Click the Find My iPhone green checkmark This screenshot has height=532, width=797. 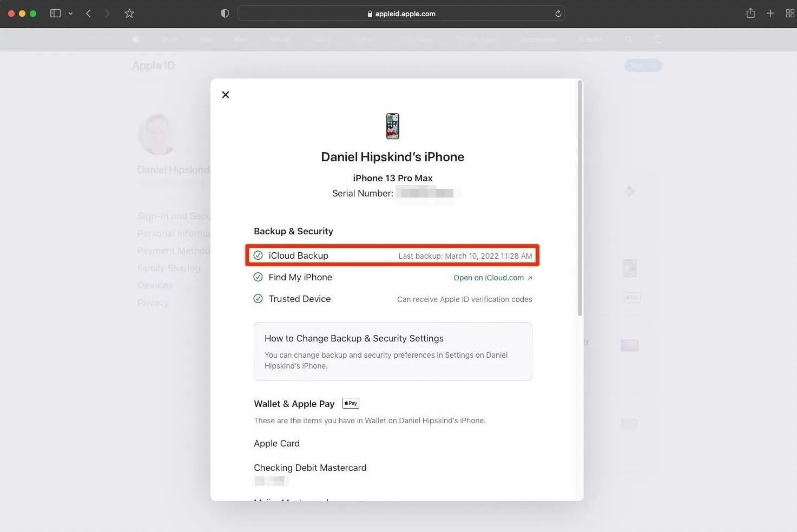[x=258, y=277]
